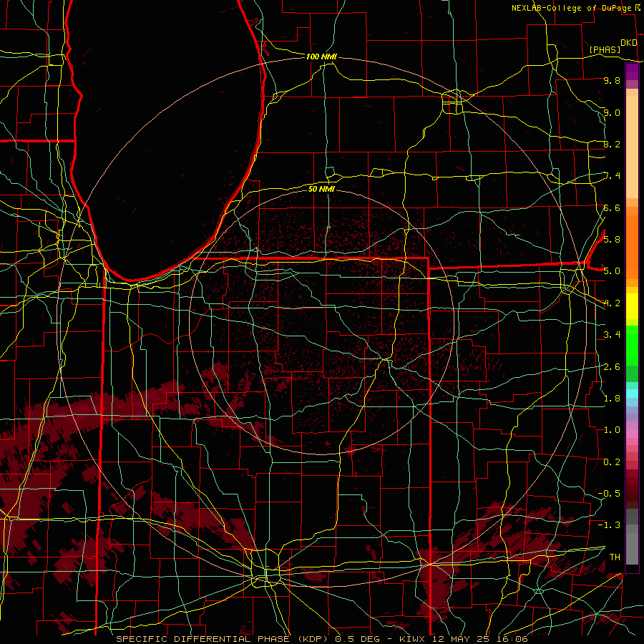Click the 7.4 legend value
The image size is (644, 644).
tap(612, 176)
